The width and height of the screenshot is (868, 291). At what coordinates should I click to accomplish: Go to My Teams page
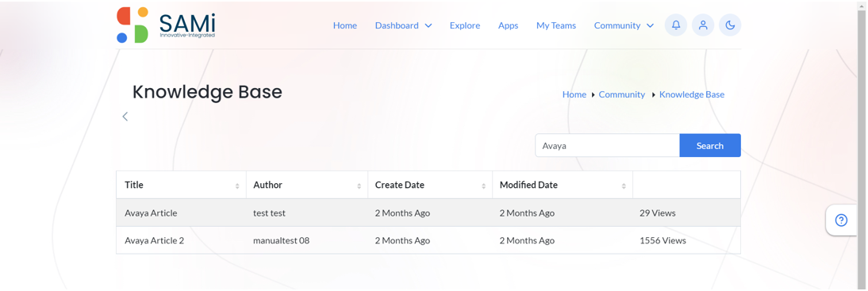tap(555, 25)
